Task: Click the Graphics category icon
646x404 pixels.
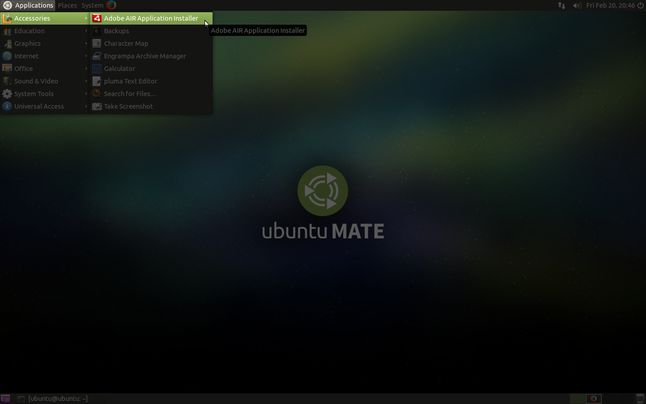Action: click(x=7, y=44)
